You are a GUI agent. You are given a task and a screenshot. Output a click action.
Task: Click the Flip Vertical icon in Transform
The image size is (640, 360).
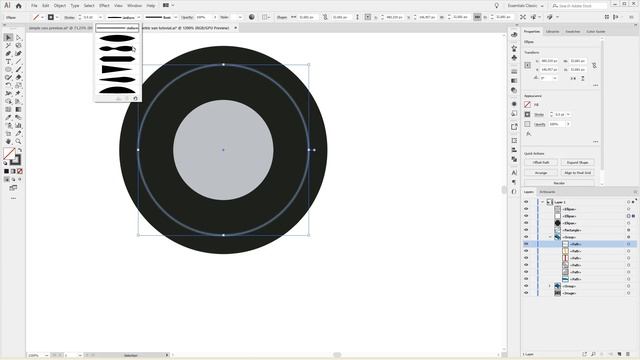583,78
